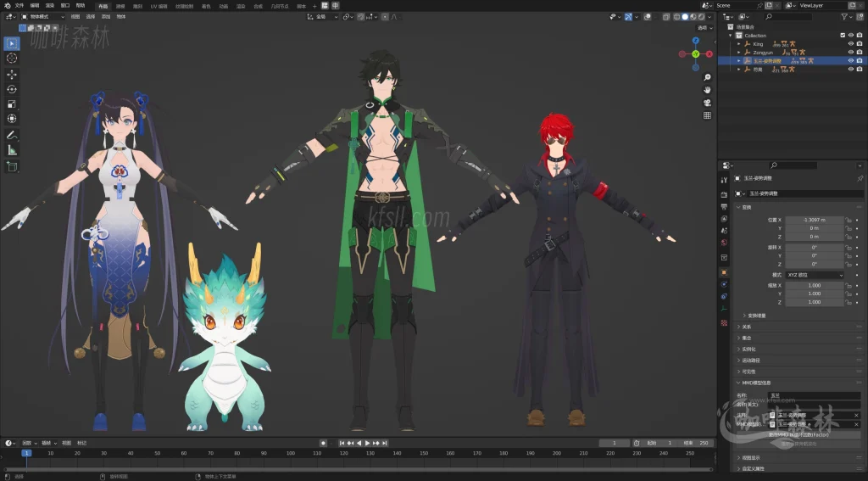Image resolution: width=868 pixels, height=481 pixels.
Task: Select the Add Cube tool
Action: point(12,166)
